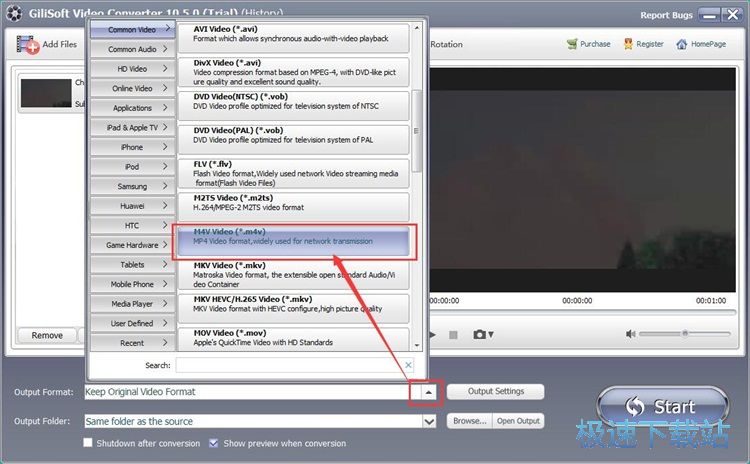Click the Open Output button
This screenshot has width=750, height=464.
coord(518,421)
